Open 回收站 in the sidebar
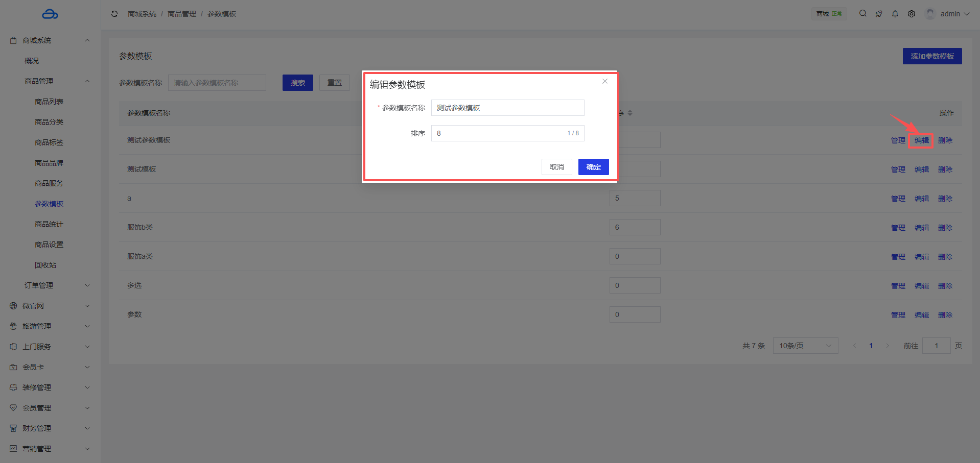 45,265
